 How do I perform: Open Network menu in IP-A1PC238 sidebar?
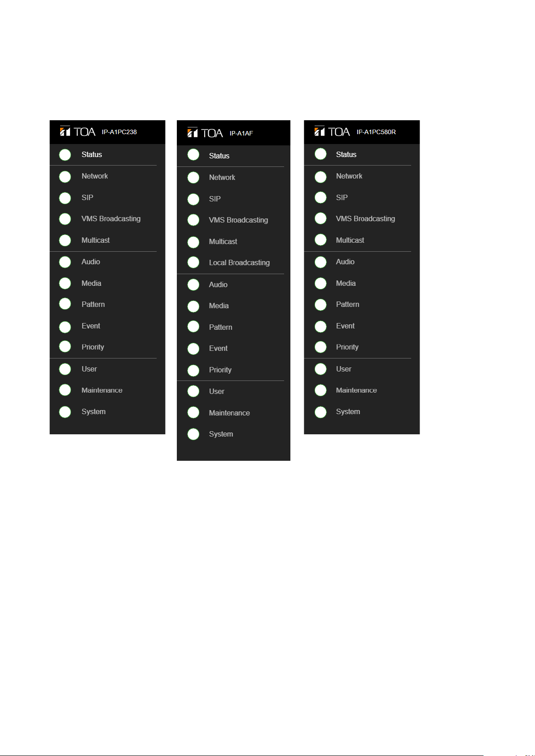[x=95, y=176]
